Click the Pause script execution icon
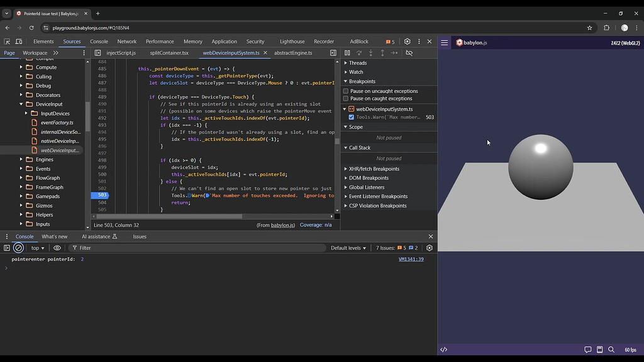This screenshot has height=362, width=644. (348, 53)
